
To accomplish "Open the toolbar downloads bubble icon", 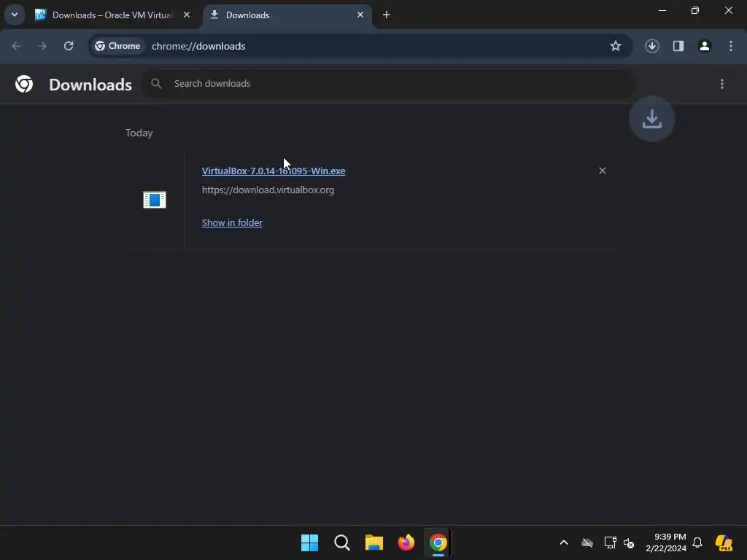I will click(652, 46).
